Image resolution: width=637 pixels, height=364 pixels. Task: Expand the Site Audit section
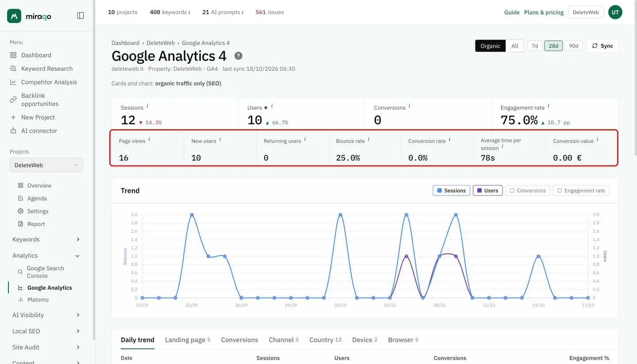pos(46,347)
